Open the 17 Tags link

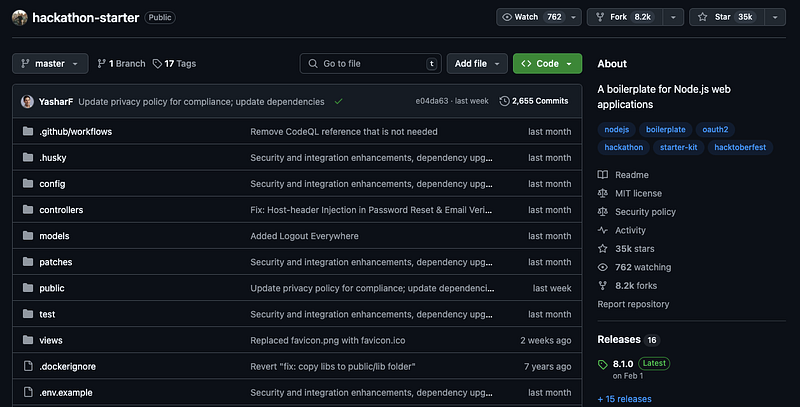click(x=174, y=64)
